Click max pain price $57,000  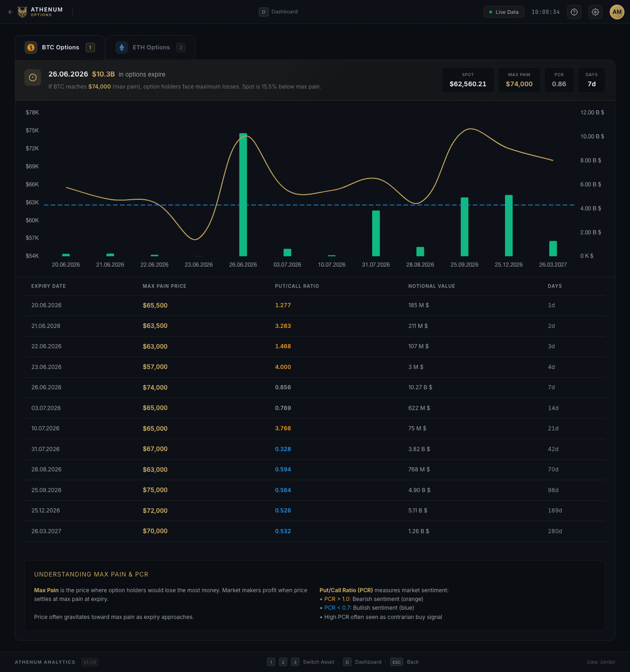tap(155, 367)
